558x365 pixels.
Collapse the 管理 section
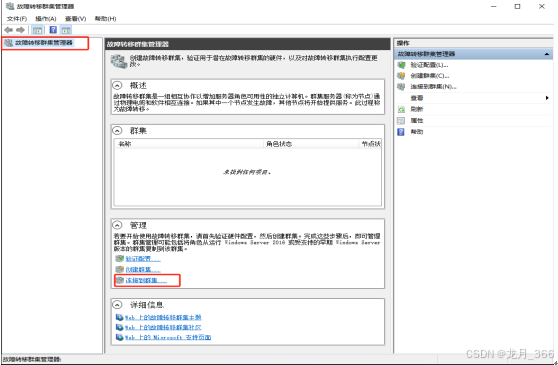pyautogui.click(x=117, y=225)
